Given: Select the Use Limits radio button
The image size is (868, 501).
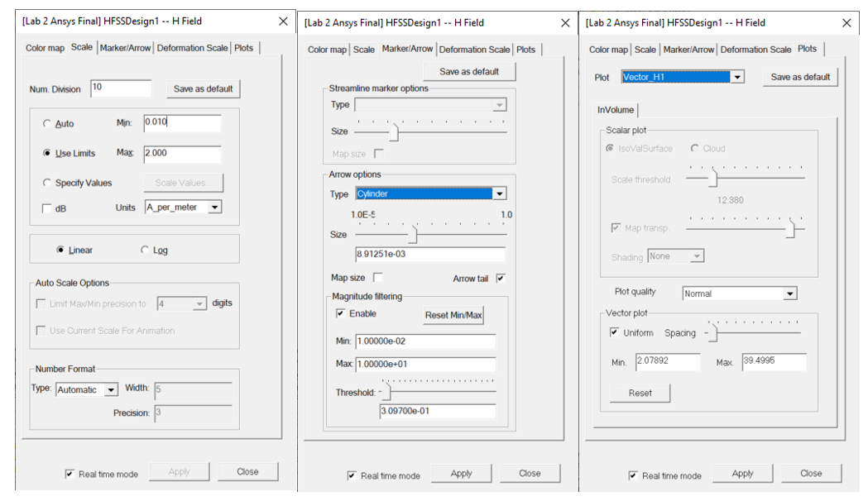Looking at the screenshot, I should 48,154.
